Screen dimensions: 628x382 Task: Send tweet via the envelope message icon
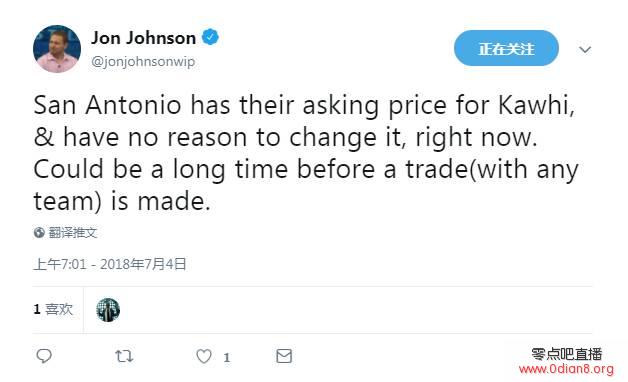click(284, 356)
